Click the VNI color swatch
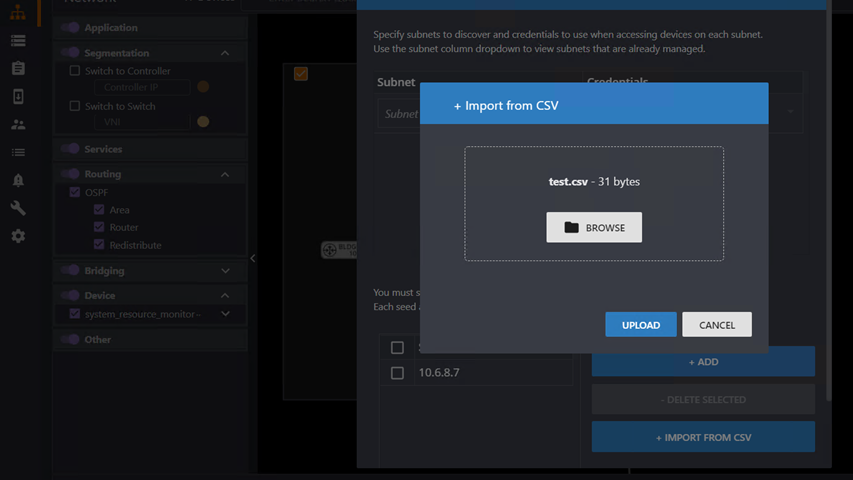This screenshot has height=480, width=853. [x=203, y=121]
